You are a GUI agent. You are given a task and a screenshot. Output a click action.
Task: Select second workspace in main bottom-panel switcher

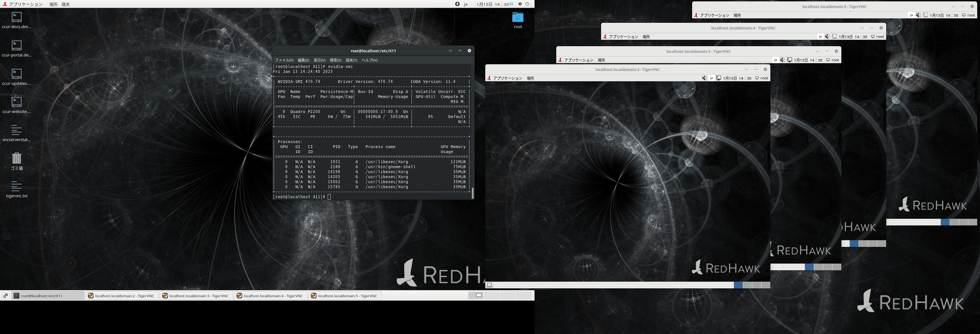[x=492, y=295]
